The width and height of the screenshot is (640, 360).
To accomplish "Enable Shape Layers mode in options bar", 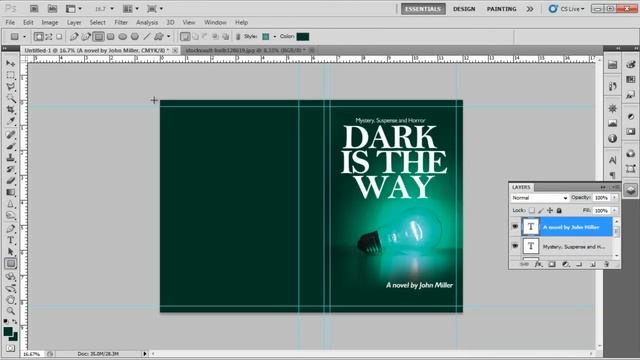I will (x=38, y=37).
